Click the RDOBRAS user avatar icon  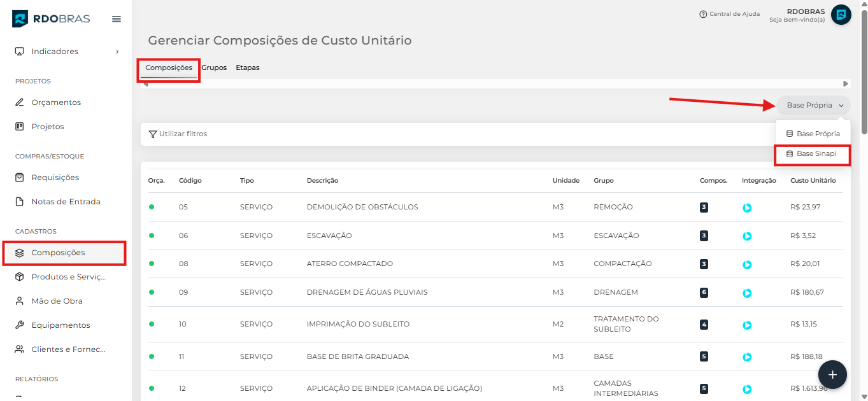click(x=841, y=15)
